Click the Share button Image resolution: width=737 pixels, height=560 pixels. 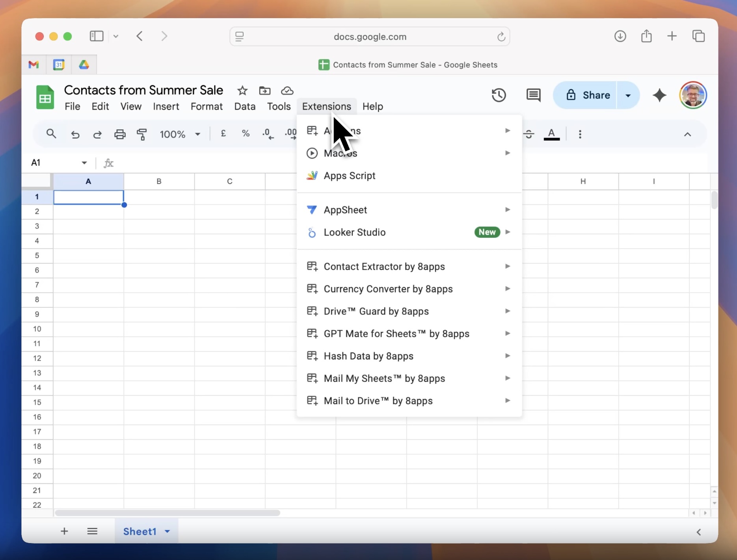click(589, 95)
